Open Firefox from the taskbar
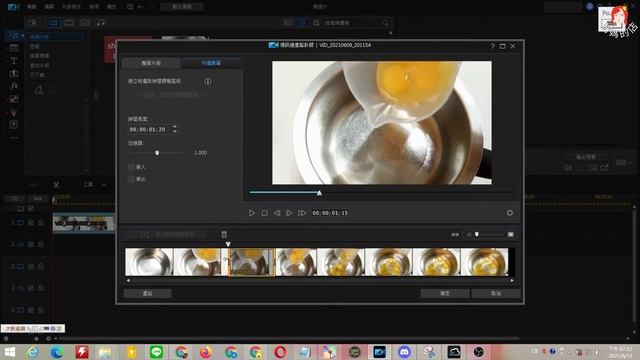The height and width of the screenshot is (360, 640). pyautogui.click(x=206, y=352)
